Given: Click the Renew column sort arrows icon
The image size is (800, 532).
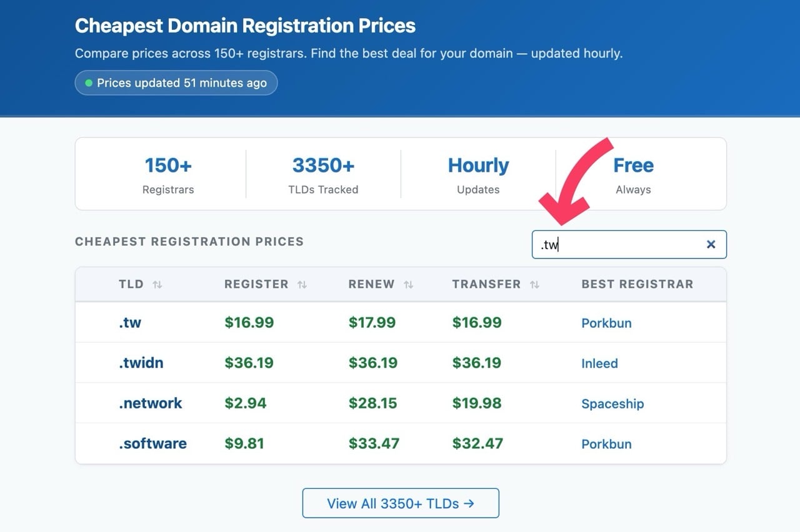Looking at the screenshot, I should 408,285.
